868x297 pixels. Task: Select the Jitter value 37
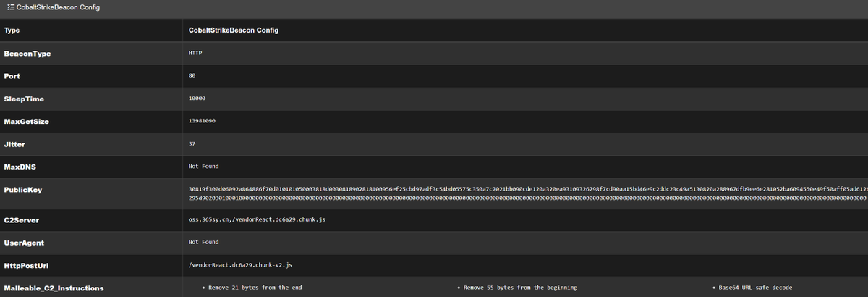coord(192,143)
